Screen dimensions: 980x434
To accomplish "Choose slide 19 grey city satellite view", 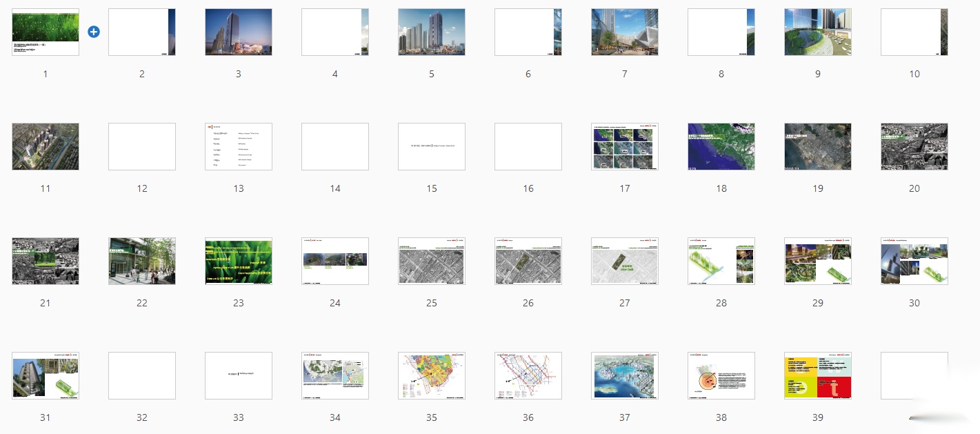I will coord(818,146).
